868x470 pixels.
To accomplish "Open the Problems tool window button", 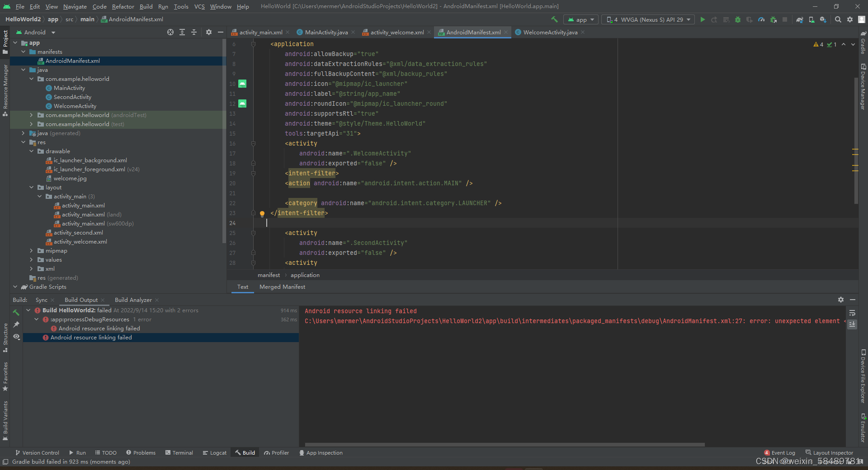I will tap(141, 452).
